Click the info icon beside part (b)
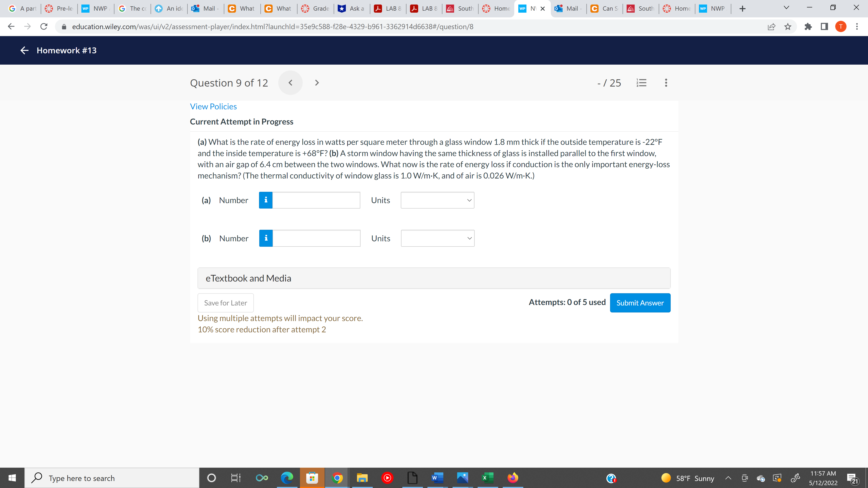The image size is (868, 488). point(266,238)
